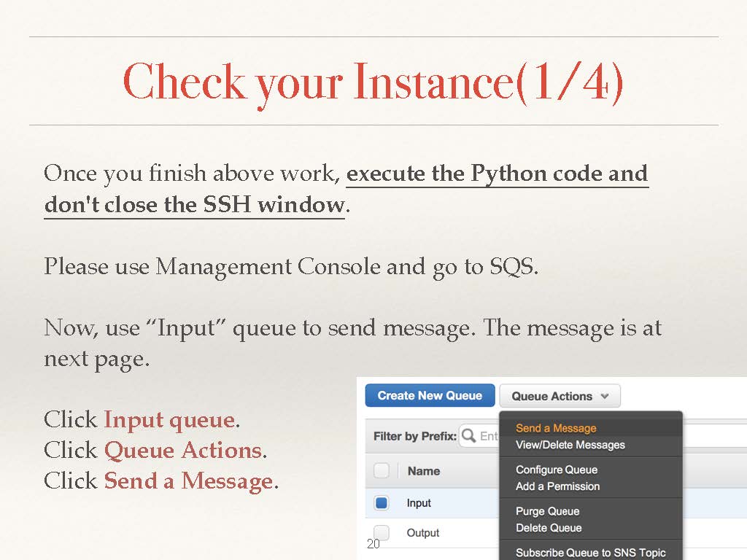
Task: Toggle the select-all checkbox in header
Action: 381,471
